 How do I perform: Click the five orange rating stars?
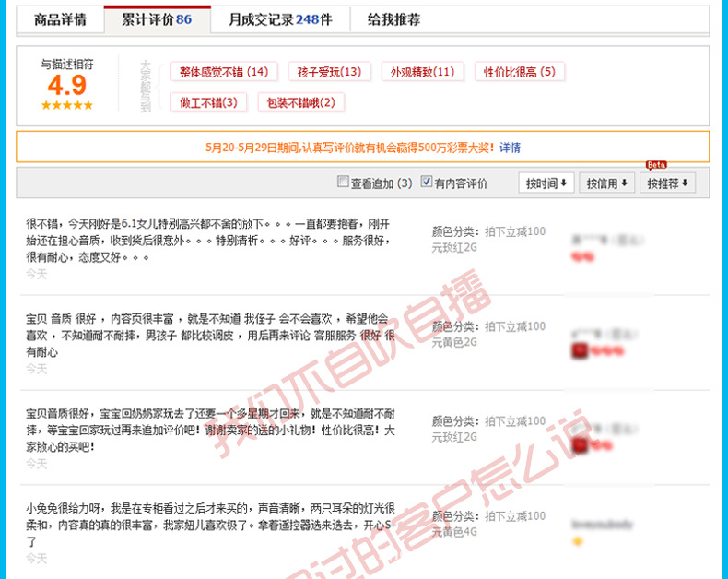pos(66,105)
